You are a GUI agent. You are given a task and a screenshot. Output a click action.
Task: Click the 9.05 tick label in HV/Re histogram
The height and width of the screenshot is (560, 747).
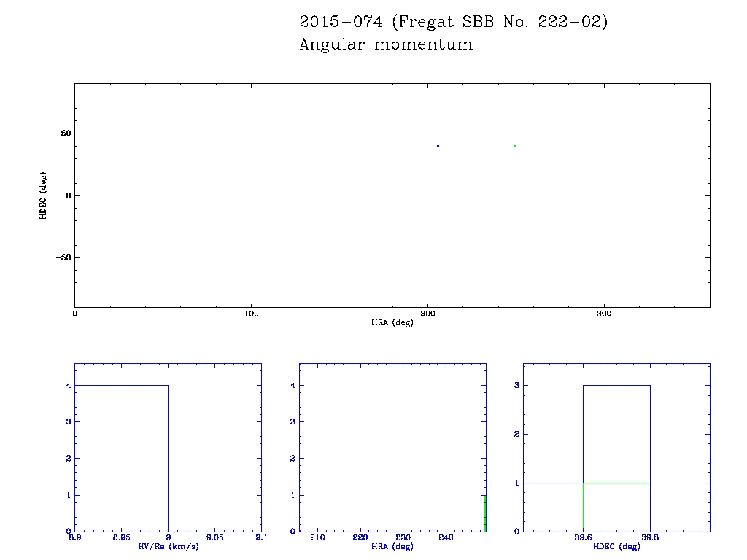click(214, 538)
